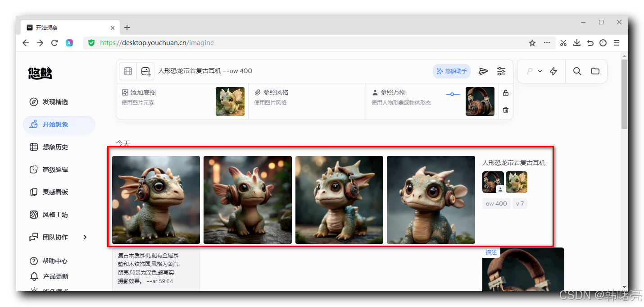Open search with magnifier icon

point(577,71)
